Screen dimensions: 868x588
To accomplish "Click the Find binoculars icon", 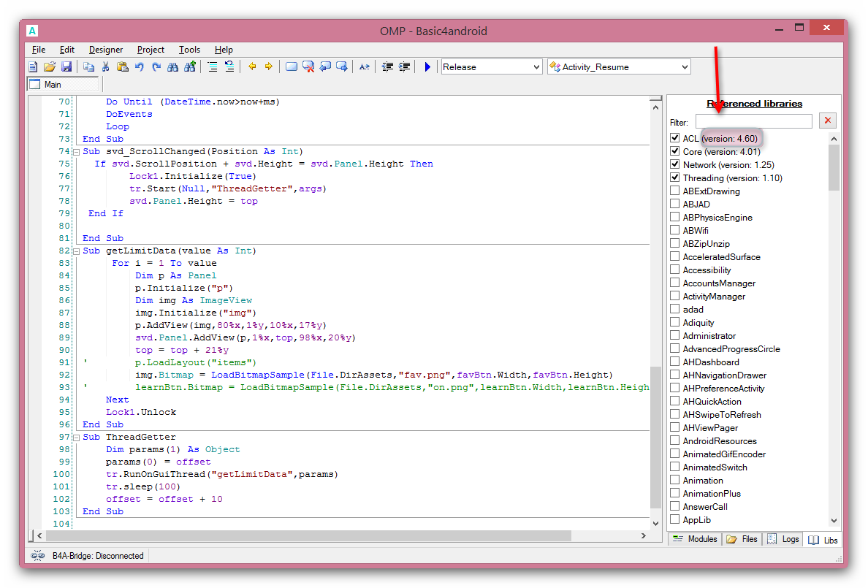I will (172, 66).
